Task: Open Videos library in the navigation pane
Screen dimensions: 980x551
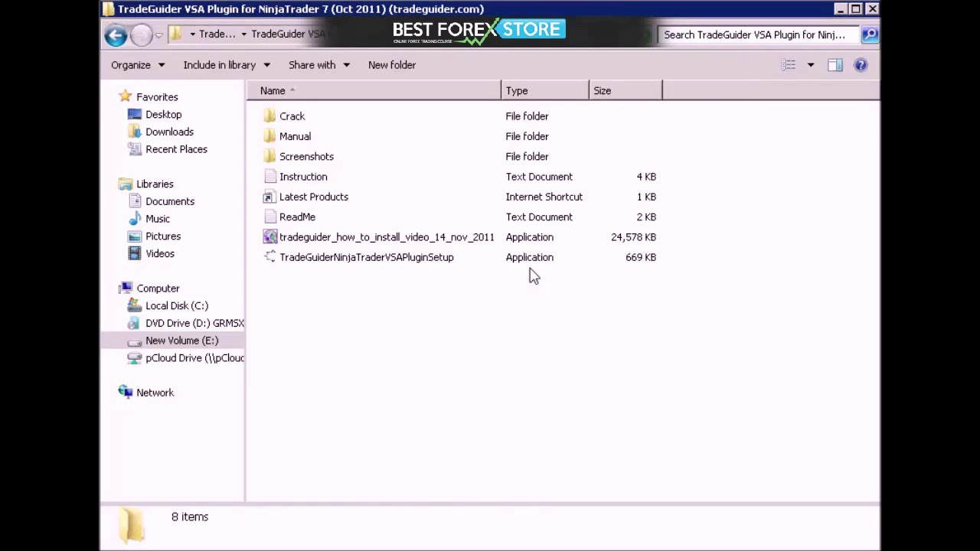Action: [160, 254]
